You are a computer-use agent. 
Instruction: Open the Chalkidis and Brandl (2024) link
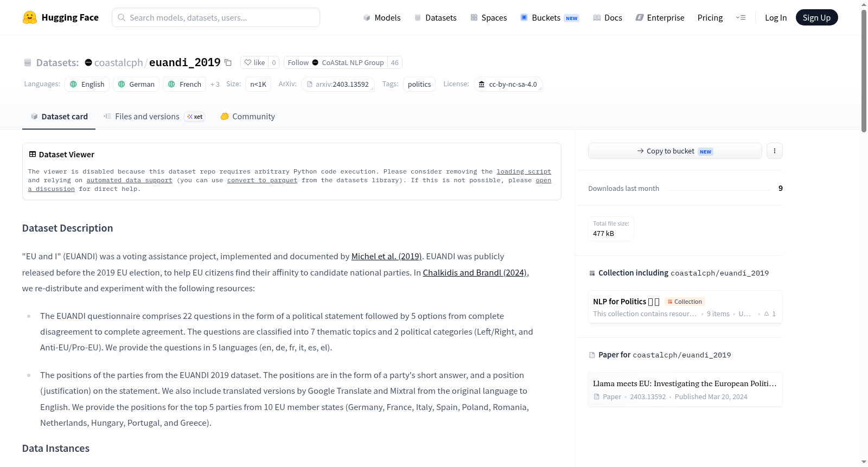tap(475, 272)
